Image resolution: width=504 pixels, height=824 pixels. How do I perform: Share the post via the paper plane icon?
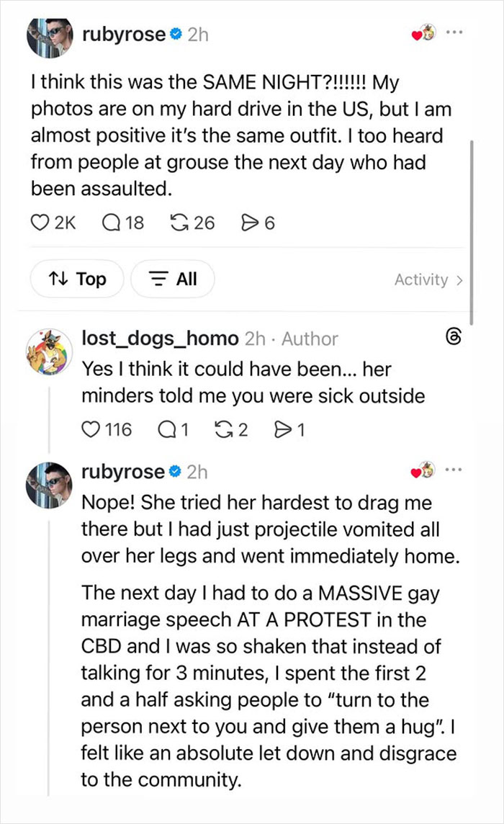tap(251, 223)
